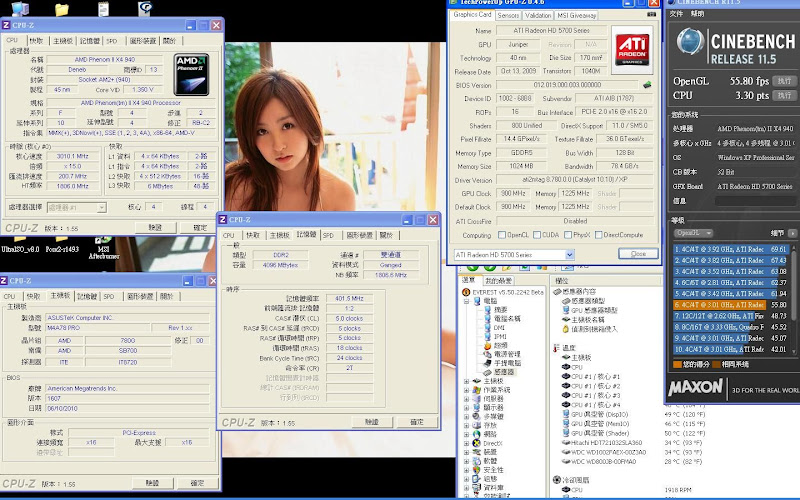This screenshot has width=800, height=500.
Task: Click 確定 in the CPU-Z mainboard window
Action: coord(197,483)
